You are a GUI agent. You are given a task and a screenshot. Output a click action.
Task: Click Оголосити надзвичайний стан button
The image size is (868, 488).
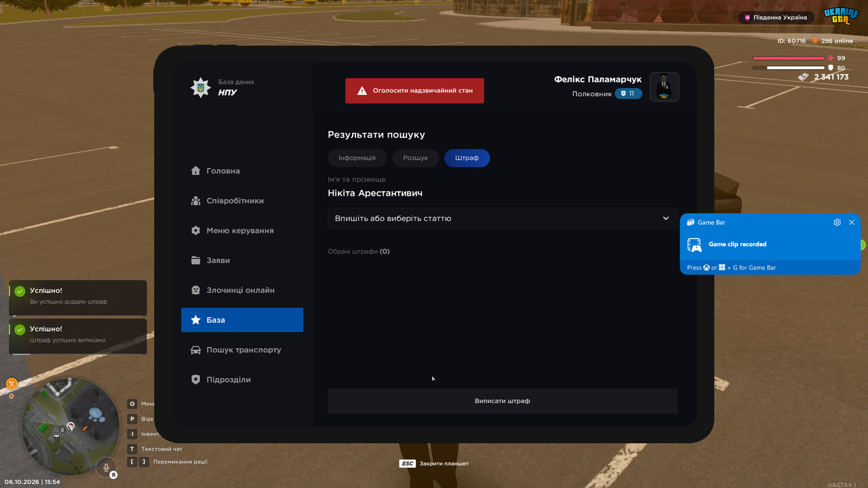coord(414,90)
